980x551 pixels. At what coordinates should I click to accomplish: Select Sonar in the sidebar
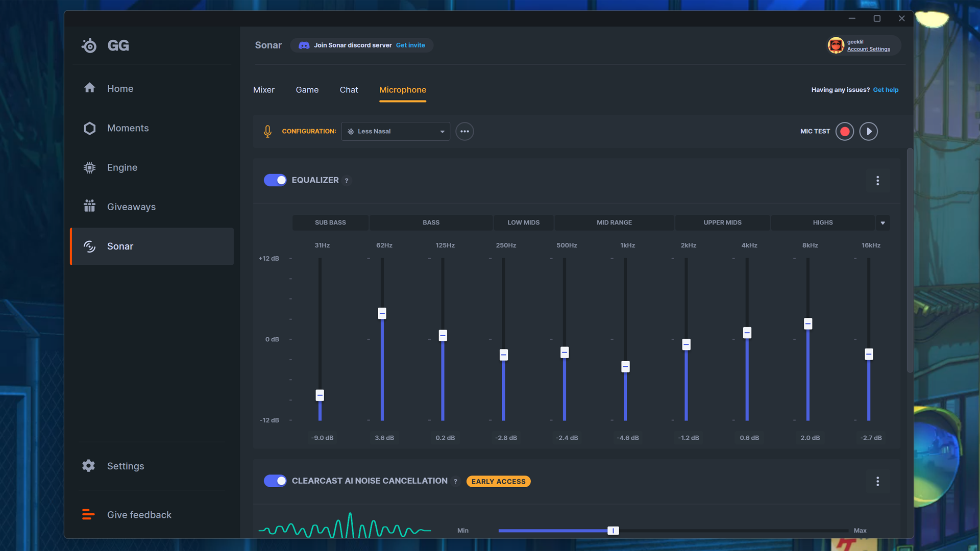(152, 246)
